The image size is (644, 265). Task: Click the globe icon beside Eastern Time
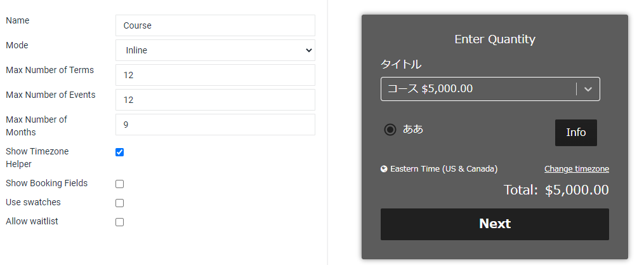coord(384,169)
